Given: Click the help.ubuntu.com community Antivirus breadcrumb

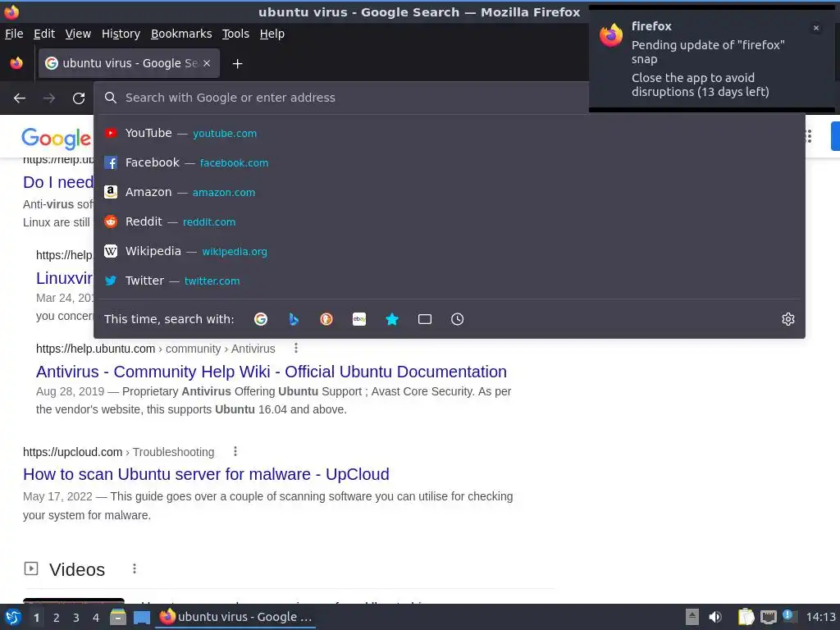Looking at the screenshot, I should [155, 349].
